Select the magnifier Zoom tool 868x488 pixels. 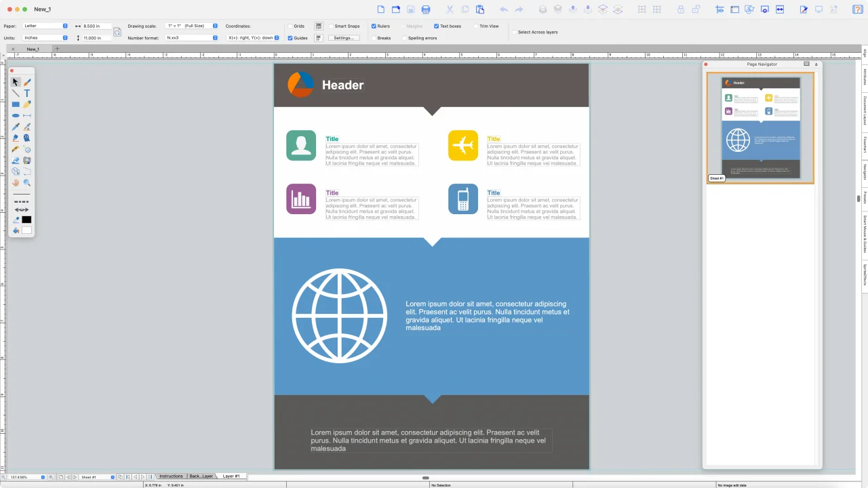click(x=27, y=183)
